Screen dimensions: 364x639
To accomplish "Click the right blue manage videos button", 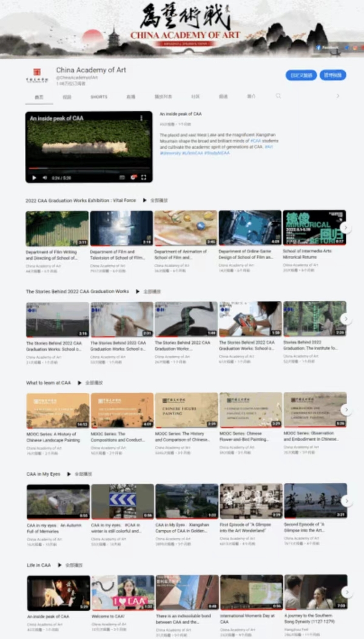I will point(333,75).
